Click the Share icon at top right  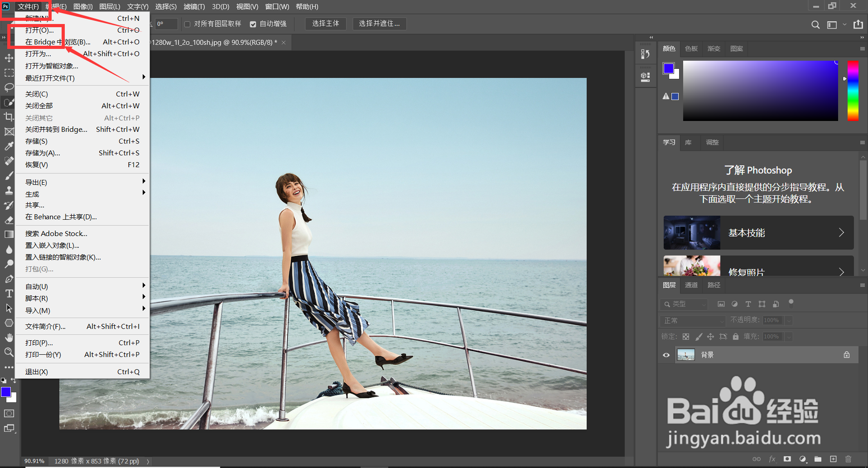(x=858, y=24)
